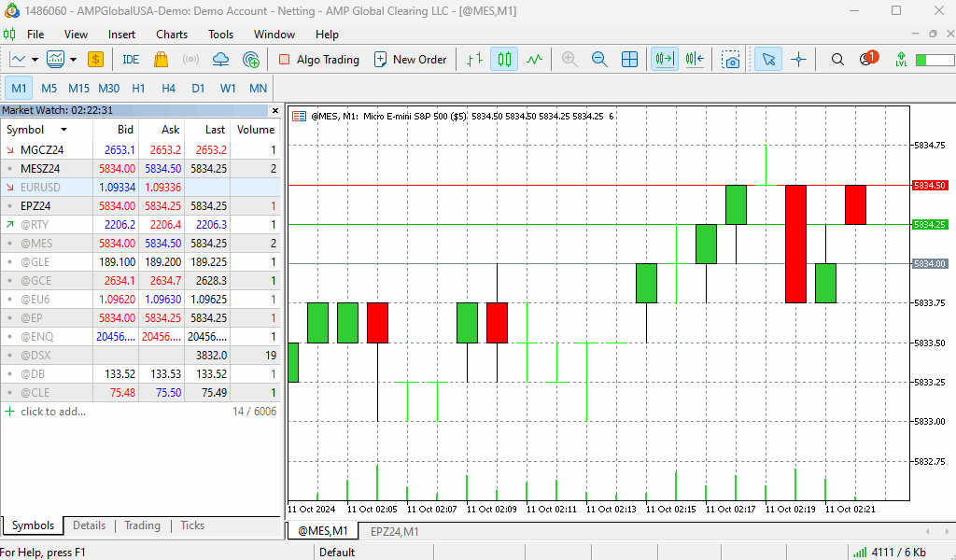956x560 pixels.
Task: Select the crosshair tool
Action: 798,60
